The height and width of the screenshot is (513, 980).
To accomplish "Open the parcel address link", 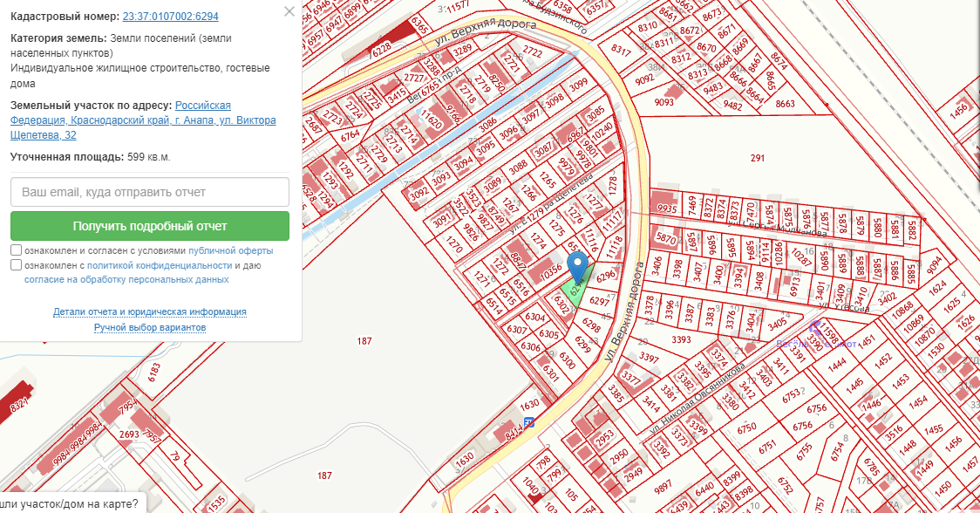I will click(x=143, y=120).
